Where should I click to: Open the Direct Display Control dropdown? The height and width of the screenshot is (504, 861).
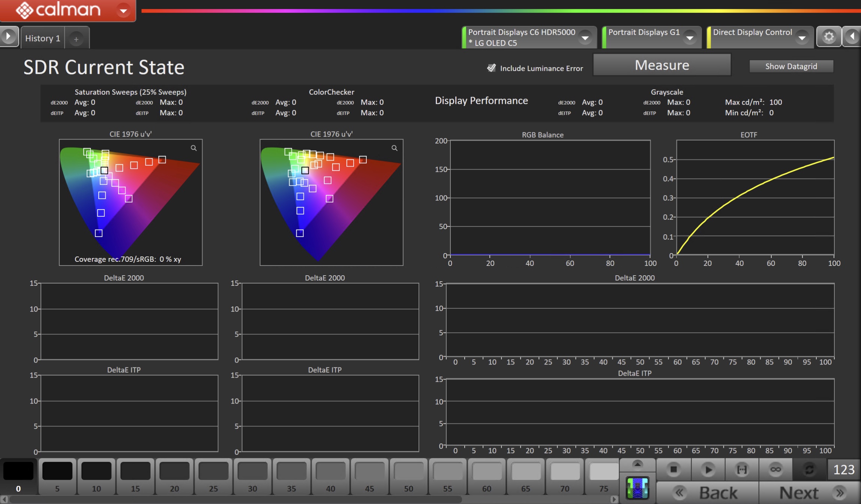(802, 37)
